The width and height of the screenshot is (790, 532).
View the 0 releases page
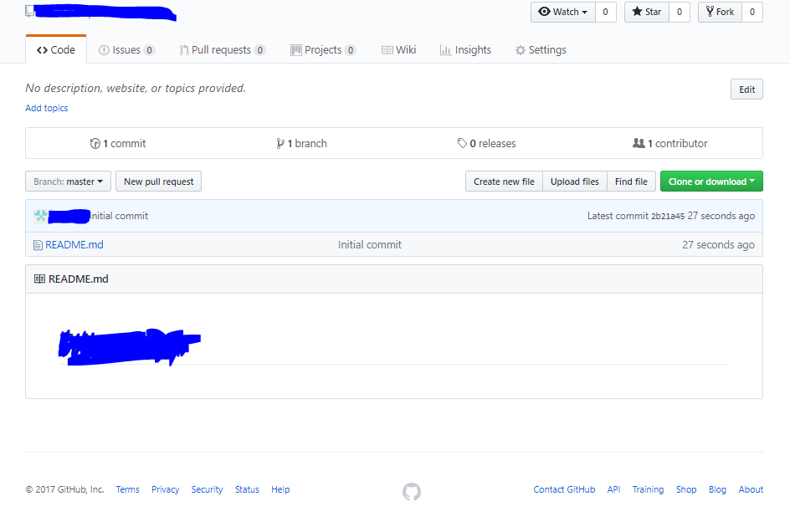(x=486, y=144)
